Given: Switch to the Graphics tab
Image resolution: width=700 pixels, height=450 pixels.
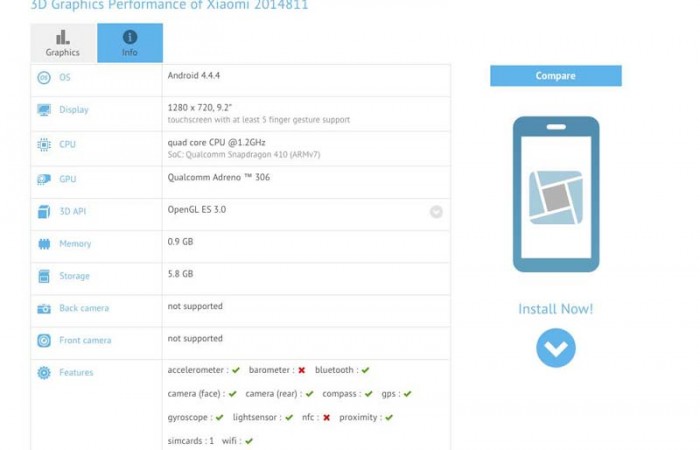Looking at the screenshot, I should (63, 43).
